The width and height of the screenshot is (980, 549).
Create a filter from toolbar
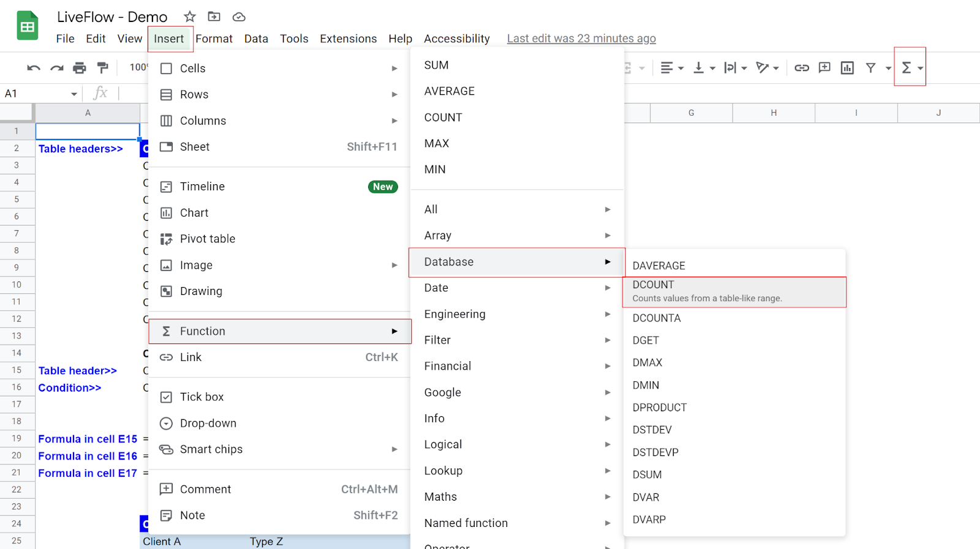pyautogui.click(x=870, y=68)
